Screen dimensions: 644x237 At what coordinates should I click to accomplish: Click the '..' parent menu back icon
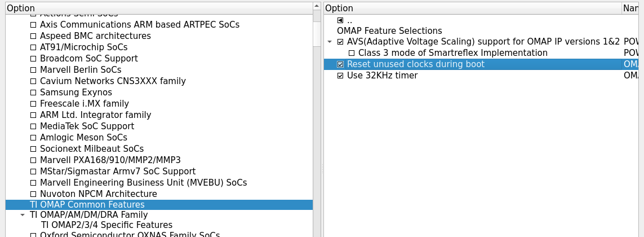click(x=340, y=20)
